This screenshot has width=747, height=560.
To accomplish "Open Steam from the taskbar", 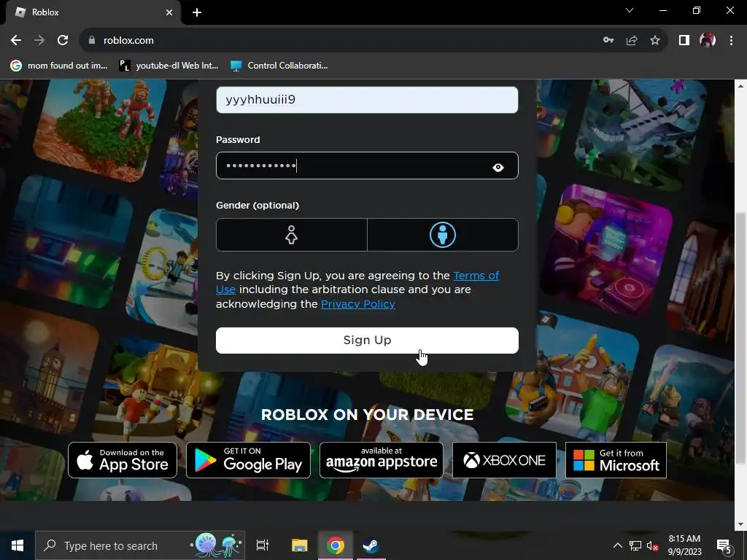I will pos(371,545).
